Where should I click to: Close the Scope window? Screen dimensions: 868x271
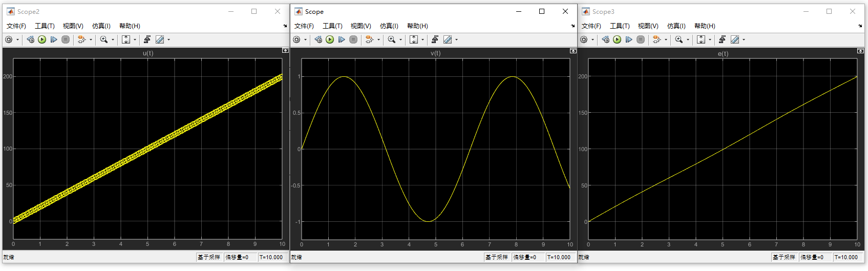coord(565,11)
